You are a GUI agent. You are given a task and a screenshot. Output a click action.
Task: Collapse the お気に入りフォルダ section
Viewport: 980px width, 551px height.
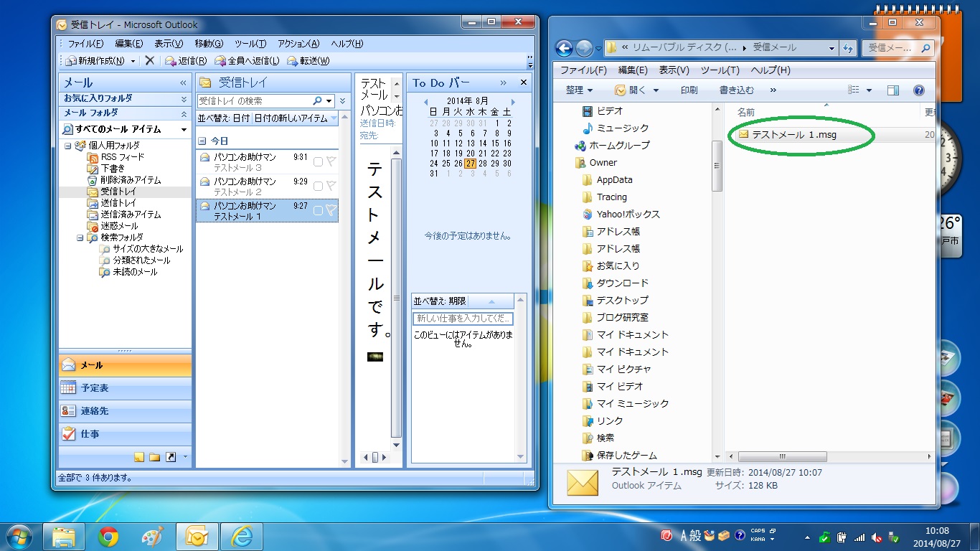coord(184,99)
